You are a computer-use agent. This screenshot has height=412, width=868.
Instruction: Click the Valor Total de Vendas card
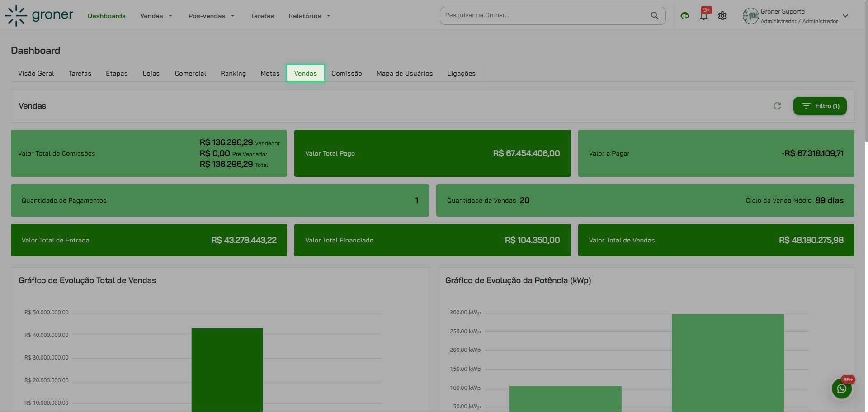tap(716, 240)
